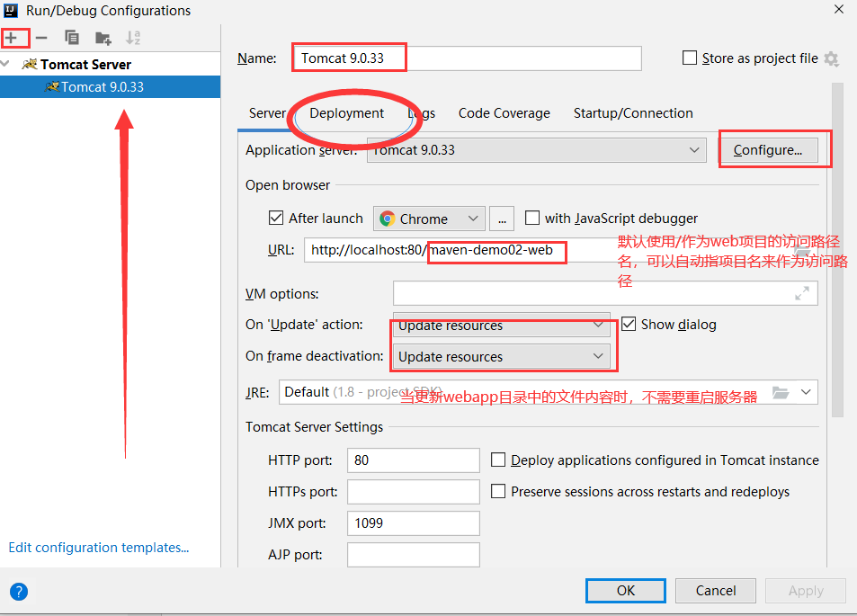The width and height of the screenshot is (857, 616).
Task: Uncheck the After launch checkbox
Action: point(276,219)
